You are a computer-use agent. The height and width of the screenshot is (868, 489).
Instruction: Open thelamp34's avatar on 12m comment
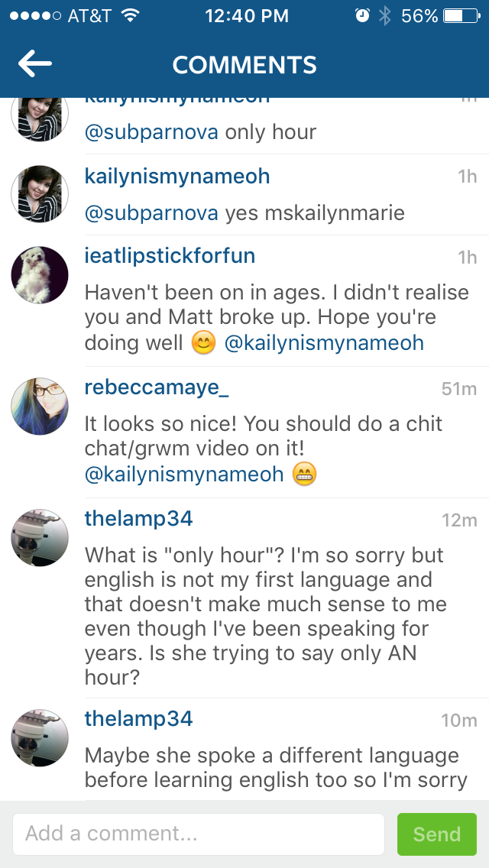(40, 537)
